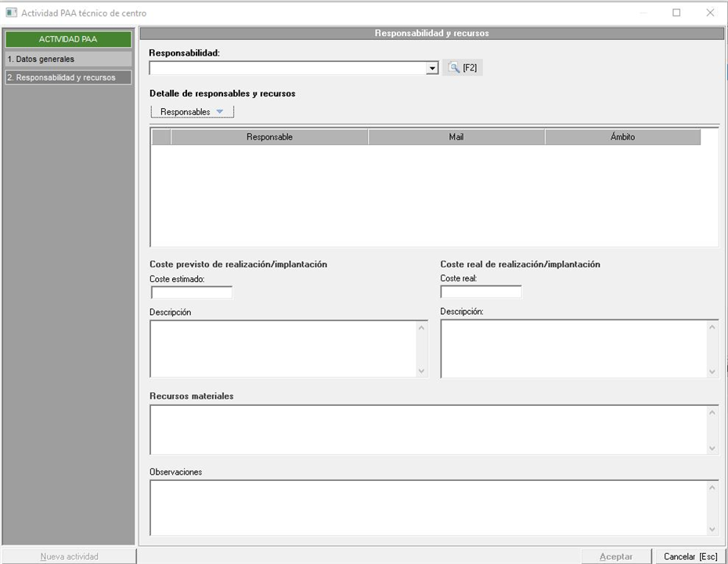The height and width of the screenshot is (564, 728).
Task: Open the Responsabilidad combo box arrow
Action: coord(432,69)
